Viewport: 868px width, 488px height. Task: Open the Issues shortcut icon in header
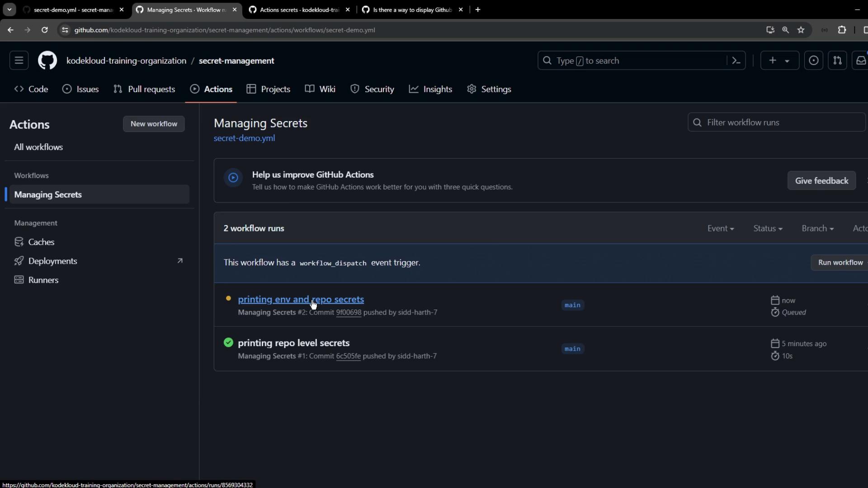point(813,61)
